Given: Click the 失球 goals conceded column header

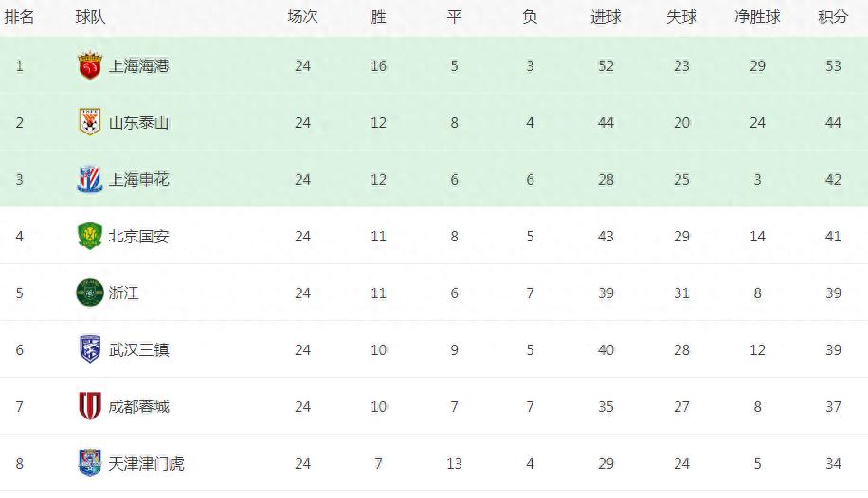Looking at the screenshot, I should [681, 17].
